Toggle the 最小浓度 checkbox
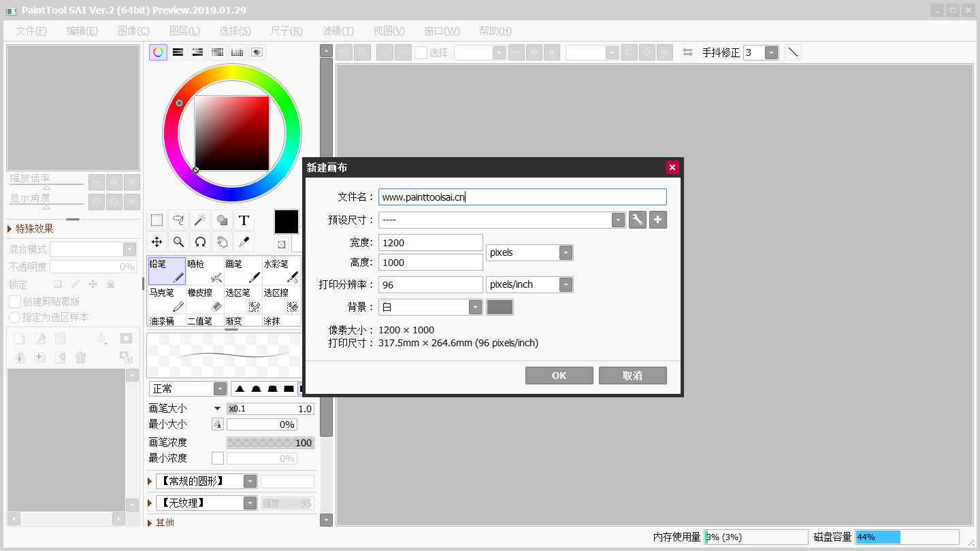The image size is (980, 551). [218, 458]
